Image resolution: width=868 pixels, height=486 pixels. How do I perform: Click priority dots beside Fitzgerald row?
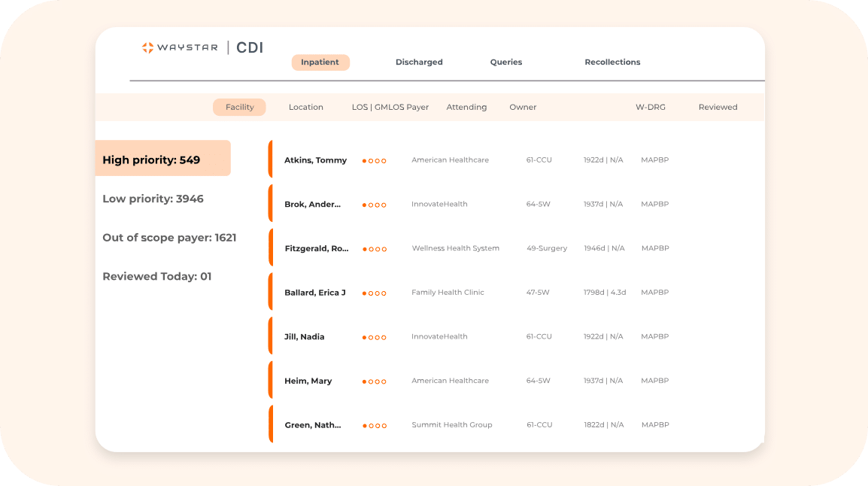[x=375, y=249]
